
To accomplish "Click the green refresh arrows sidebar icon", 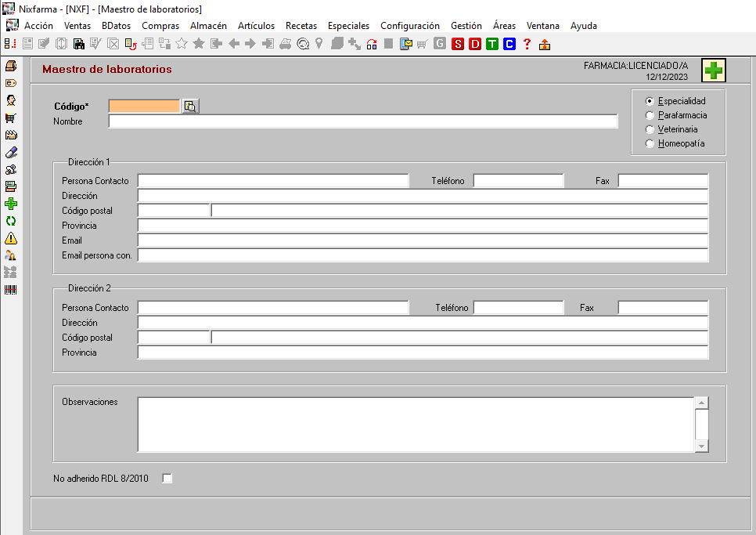I will pyautogui.click(x=11, y=221).
